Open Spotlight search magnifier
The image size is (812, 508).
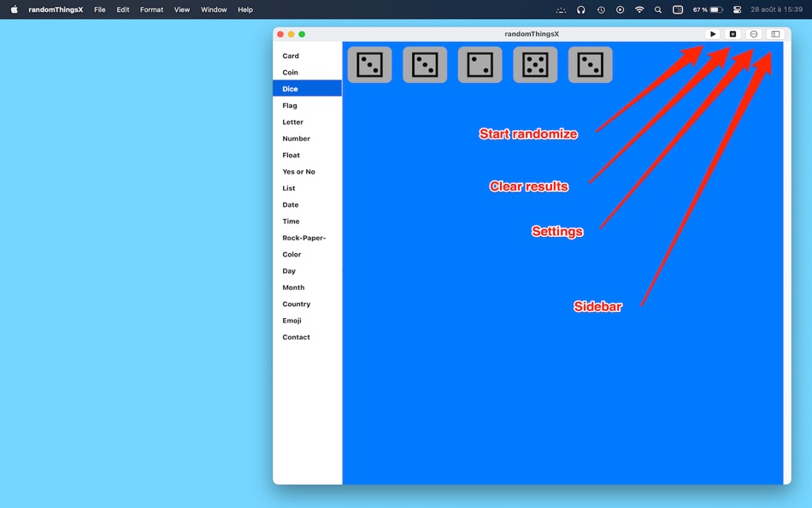click(x=658, y=9)
